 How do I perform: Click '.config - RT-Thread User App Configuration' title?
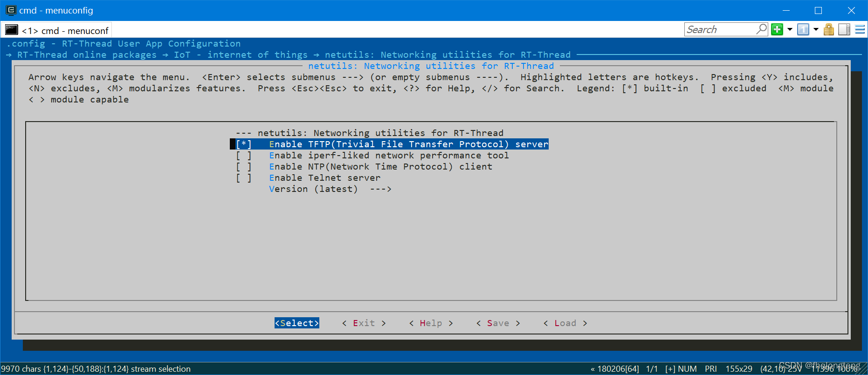124,43
